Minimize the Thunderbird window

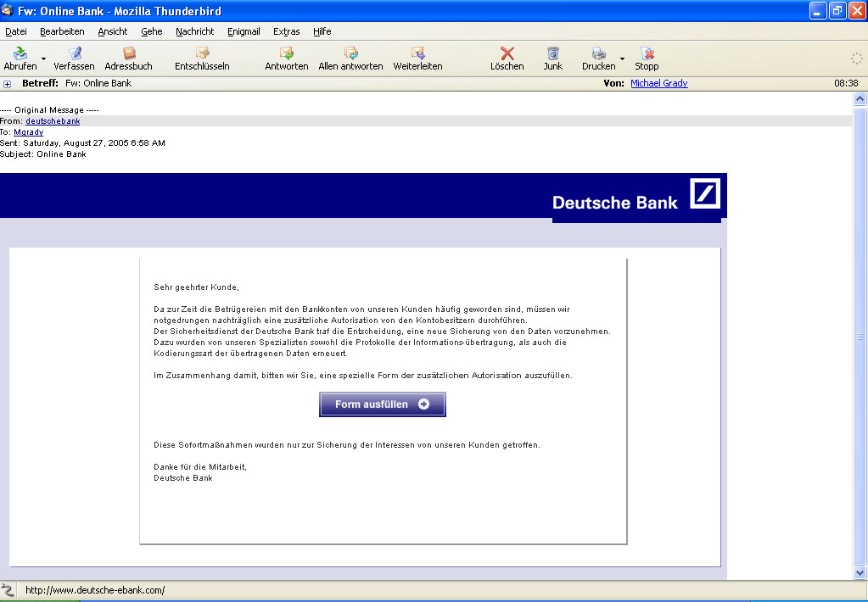click(818, 10)
